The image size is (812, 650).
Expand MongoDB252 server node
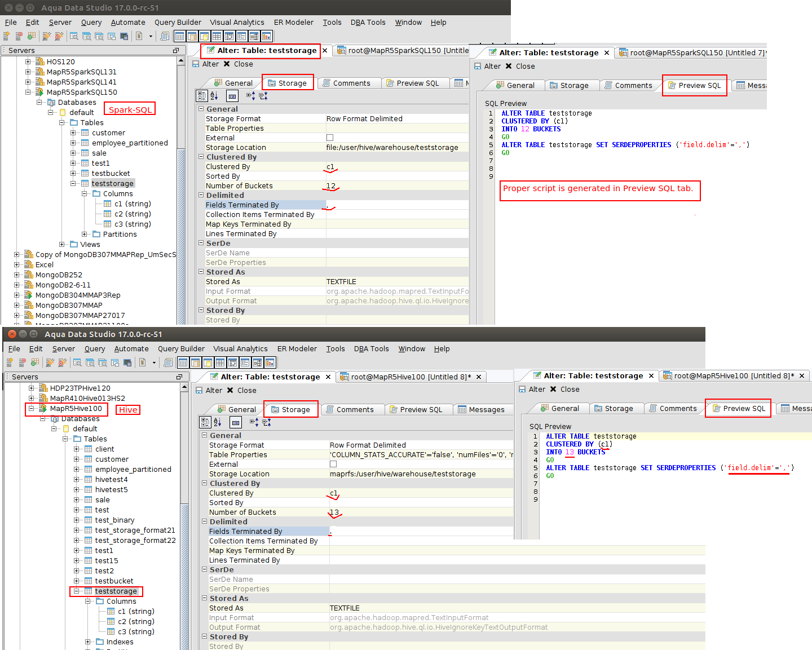17,275
